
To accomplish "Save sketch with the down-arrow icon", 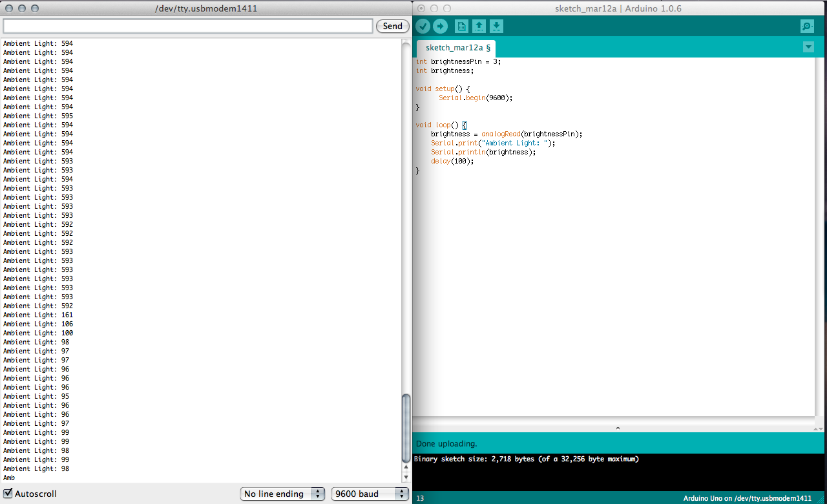I will (496, 26).
